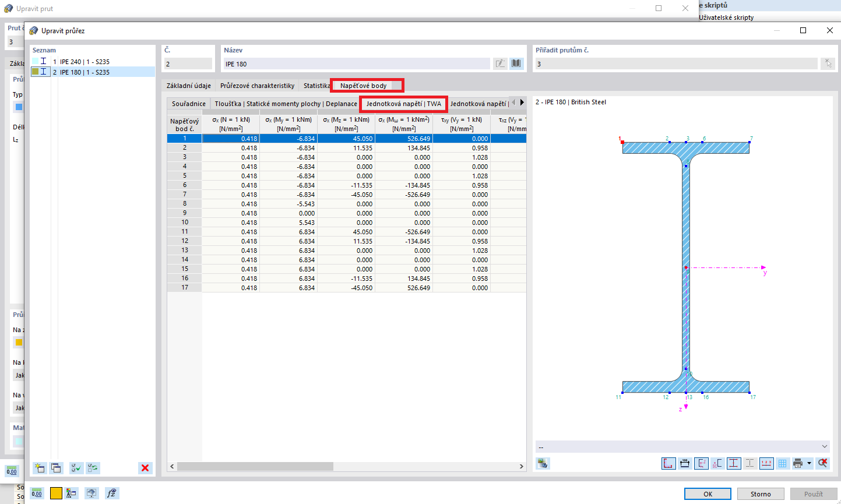Open the Průřezové charakteristiky tab
The width and height of the screenshot is (841, 504).
pyautogui.click(x=258, y=86)
